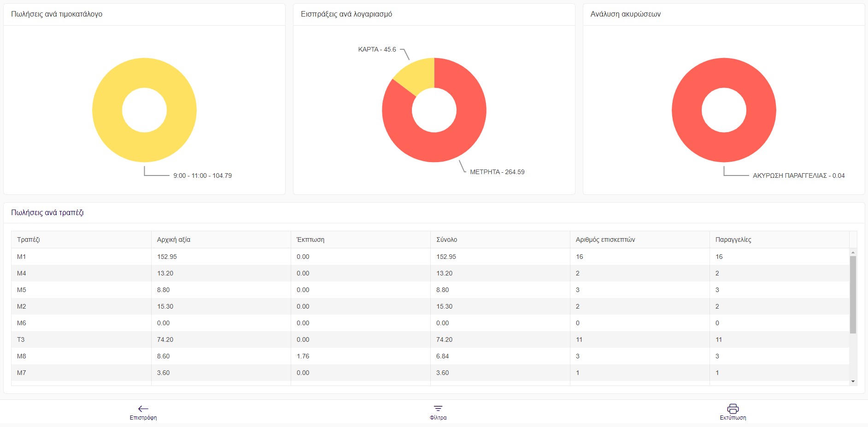Screen dimensions: 868x427
Task: Click the Ανάλυση ακυρώσεων panel title
Action: click(625, 14)
